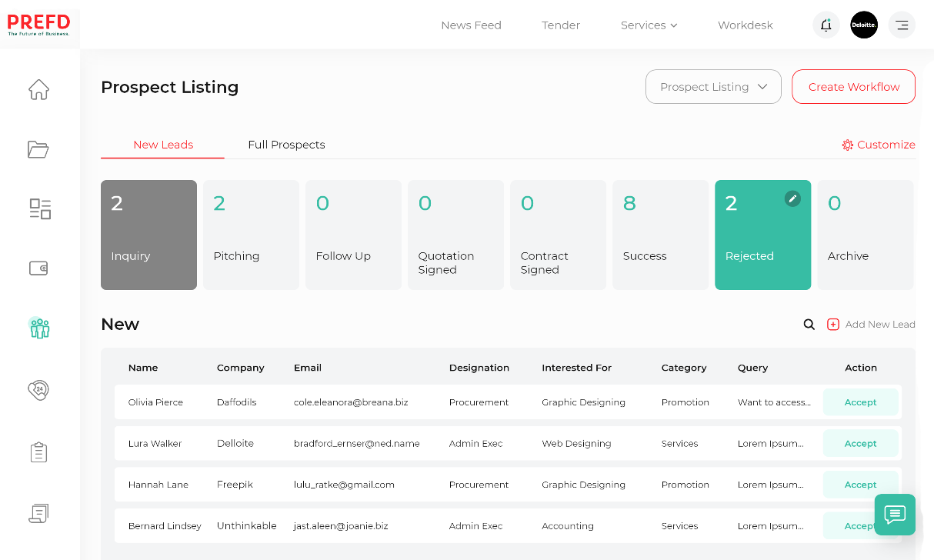Navigate to Home via sidebar icon
The width and height of the screenshot is (934, 560).
click(x=38, y=89)
